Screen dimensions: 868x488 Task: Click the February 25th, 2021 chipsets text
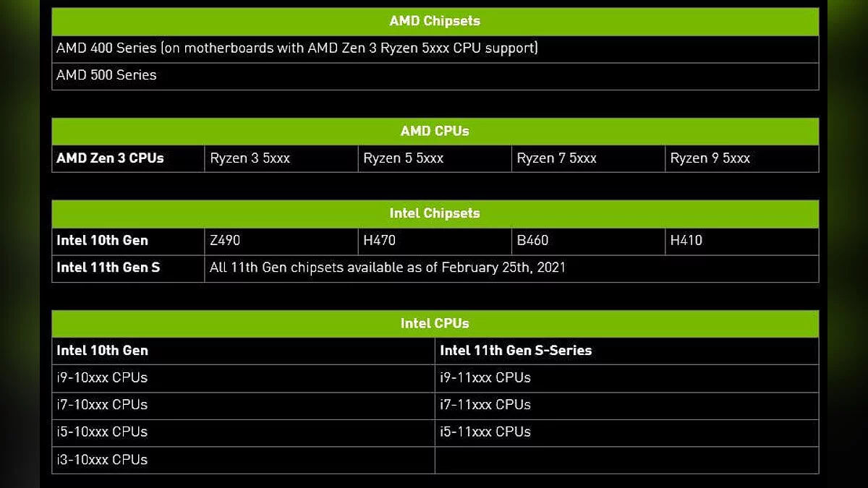(388, 267)
